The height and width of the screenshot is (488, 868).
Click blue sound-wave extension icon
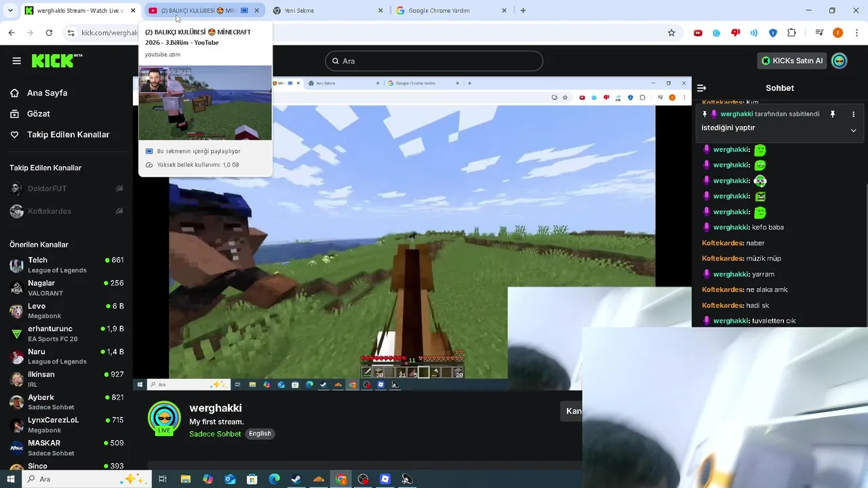[x=753, y=33]
